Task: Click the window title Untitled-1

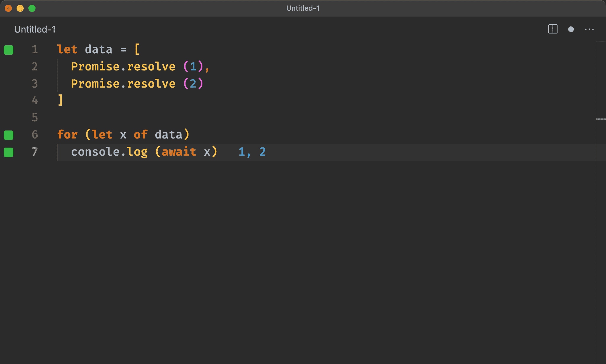Action: click(x=303, y=8)
